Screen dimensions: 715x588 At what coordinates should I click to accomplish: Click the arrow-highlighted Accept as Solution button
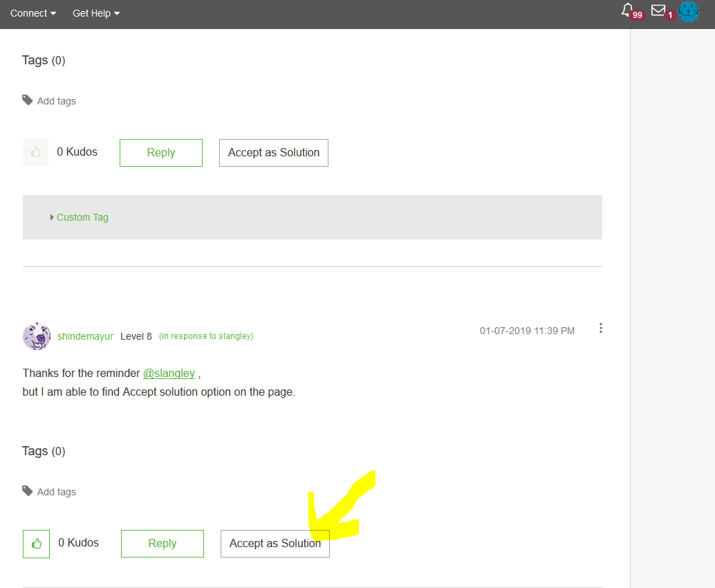click(x=275, y=543)
